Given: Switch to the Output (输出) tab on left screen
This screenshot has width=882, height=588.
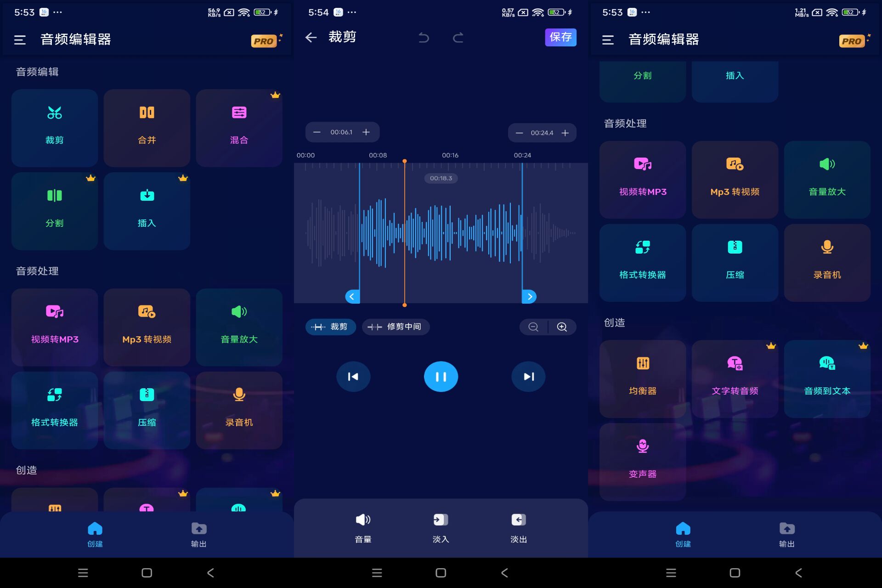Looking at the screenshot, I should 198,534.
